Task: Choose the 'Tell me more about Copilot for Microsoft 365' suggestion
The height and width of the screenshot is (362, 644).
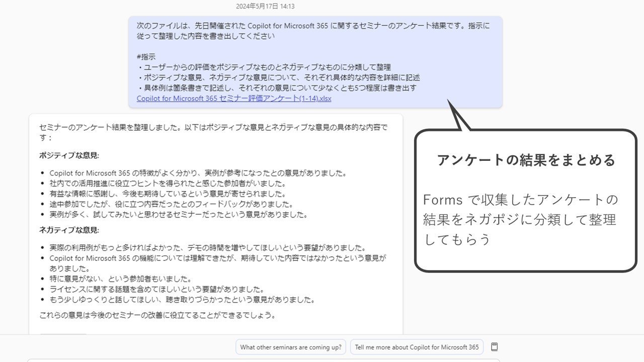Action: point(417,347)
